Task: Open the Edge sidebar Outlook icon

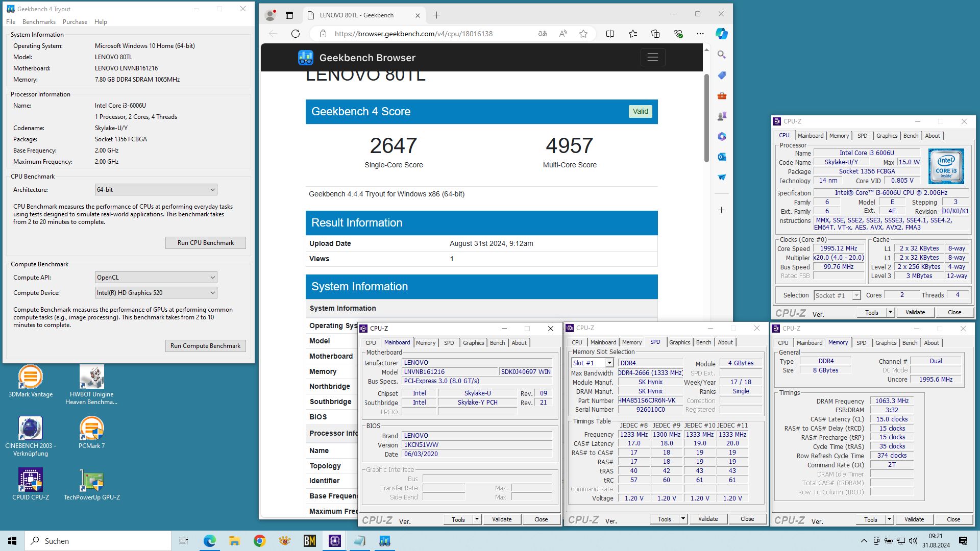Action: click(x=722, y=157)
